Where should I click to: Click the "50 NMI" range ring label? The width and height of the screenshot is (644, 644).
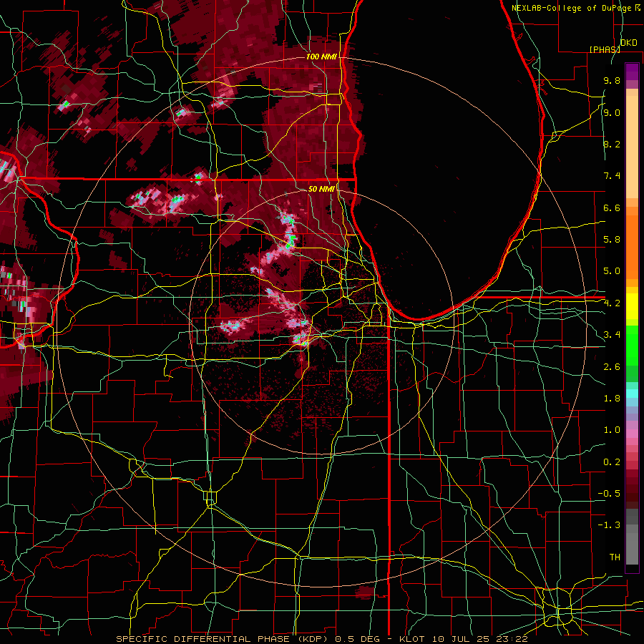click(x=321, y=189)
